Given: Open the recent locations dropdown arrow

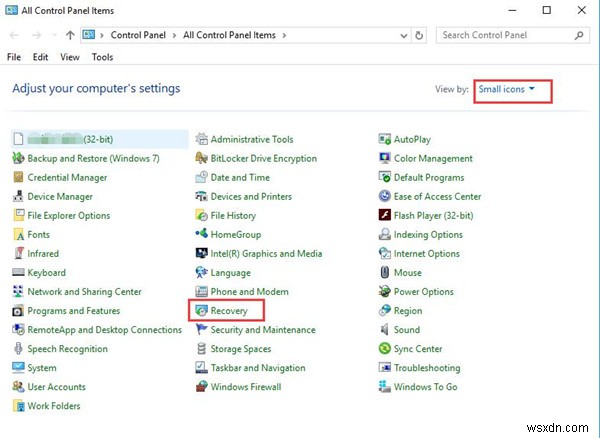Looking at the screenshot, I should (x=54, y=35).
